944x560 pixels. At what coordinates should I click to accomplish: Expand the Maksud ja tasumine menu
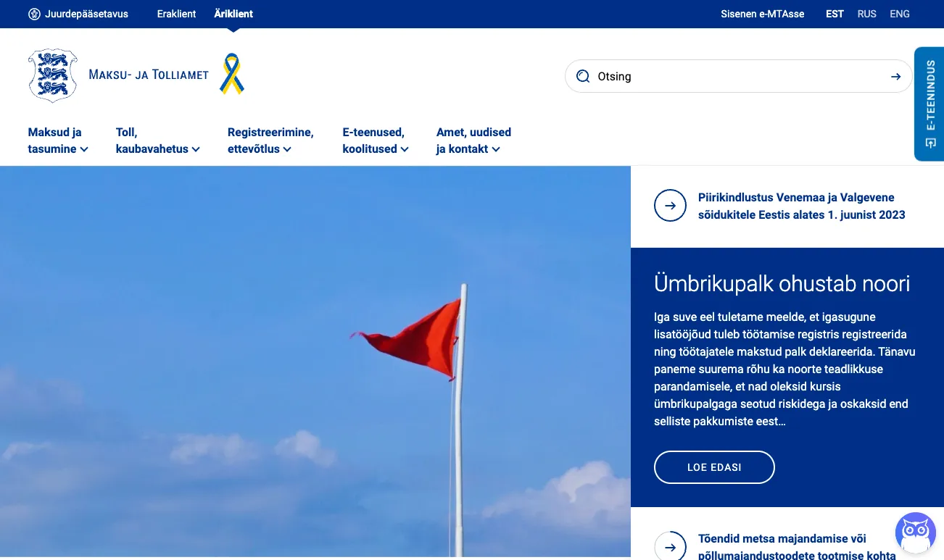click(58, 141)
